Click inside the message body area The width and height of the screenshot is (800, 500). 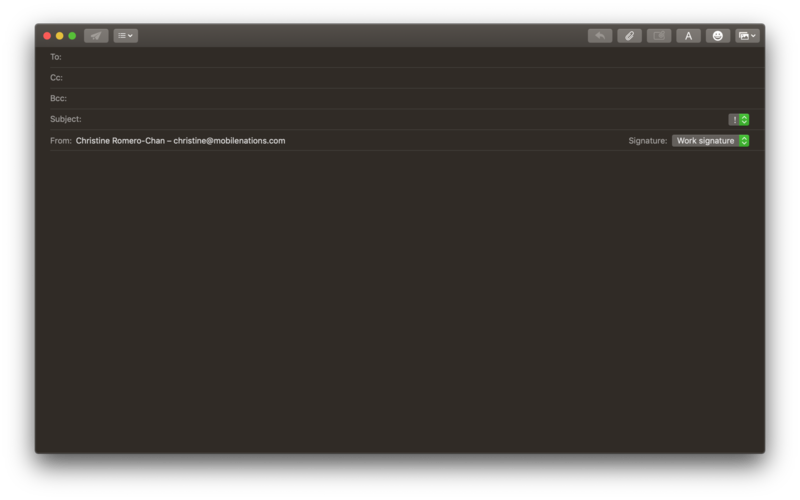(x=400, y=301)
